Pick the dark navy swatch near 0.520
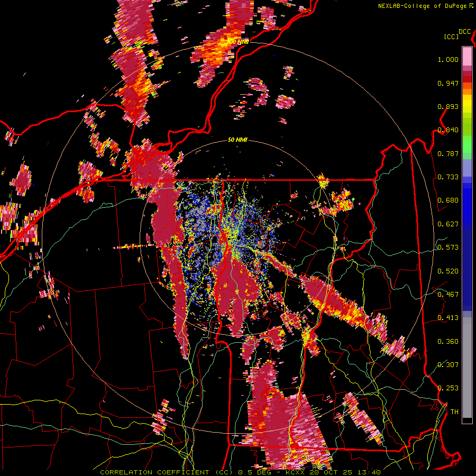Viewport: 476px width, 476px height. (467, 270)
